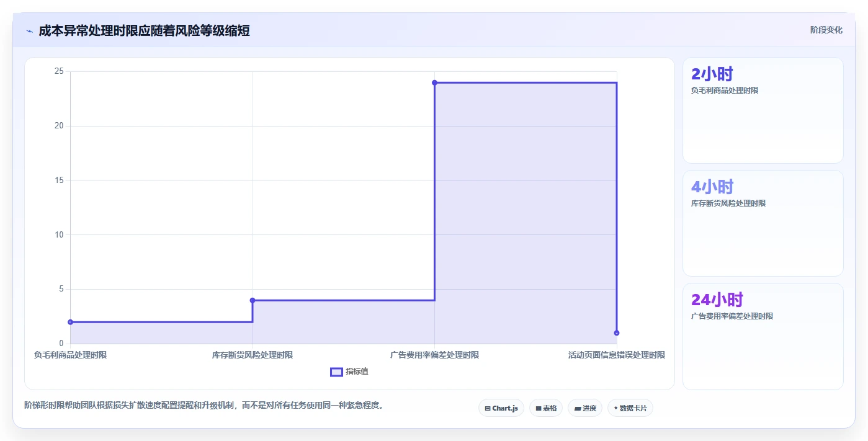Click the data point at value 4
This screenshot has height=441, width=868.
point(253,300)
